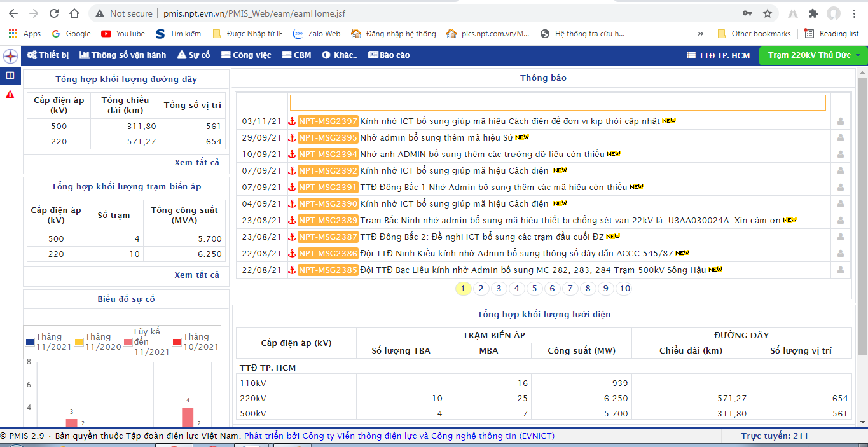Toggle the sidebar panel layout icon
The image size is (868, 447).
pos(10,76)
